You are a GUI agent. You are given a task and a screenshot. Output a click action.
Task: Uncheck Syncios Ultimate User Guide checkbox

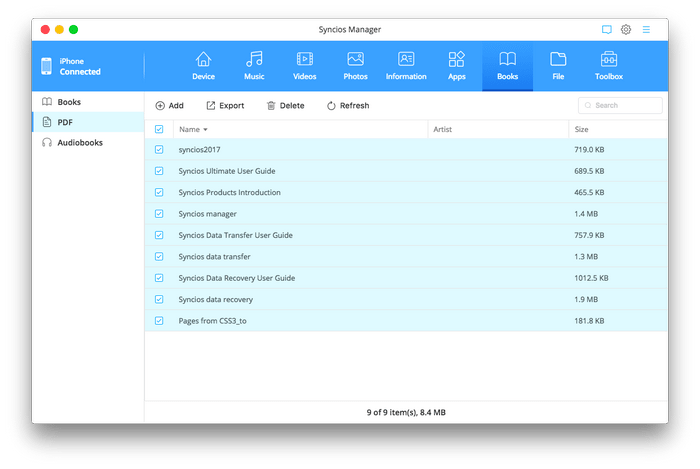click(x=159, y=171)
